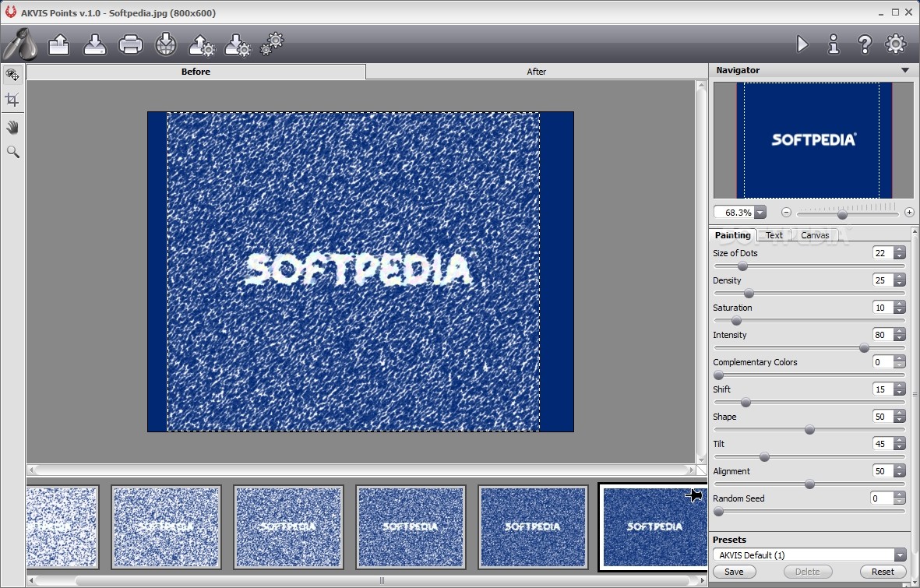The height and width of the screenshot is (588, 920).
Task: Increase the Shift stepper value
Action: click(900, 386)
